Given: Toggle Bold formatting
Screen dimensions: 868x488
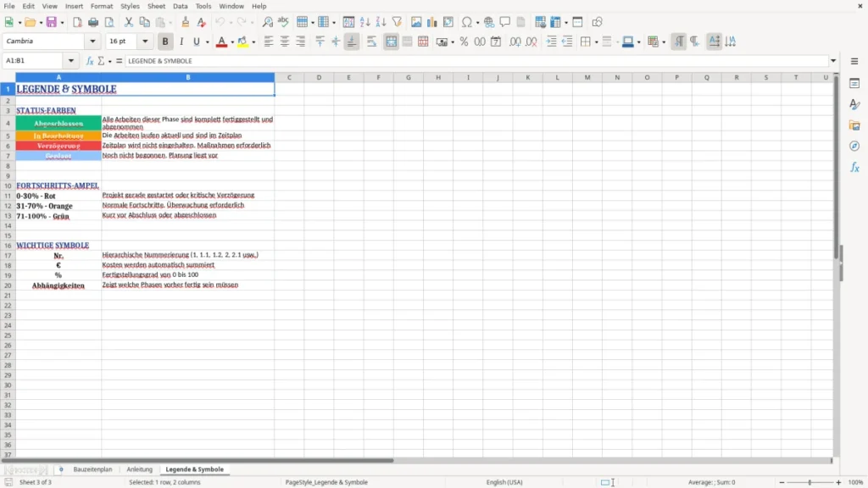Looking at the screenshot, I should (x=165, y=42).
